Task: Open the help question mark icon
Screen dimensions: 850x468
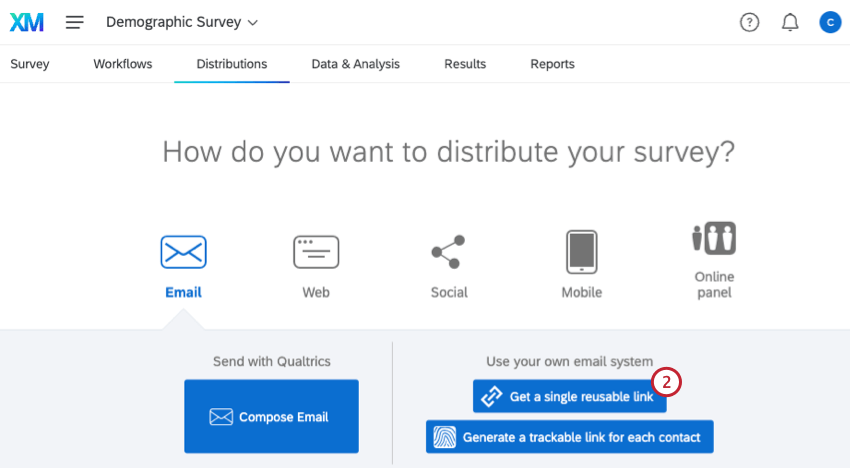Action: [x=749, y=22]
